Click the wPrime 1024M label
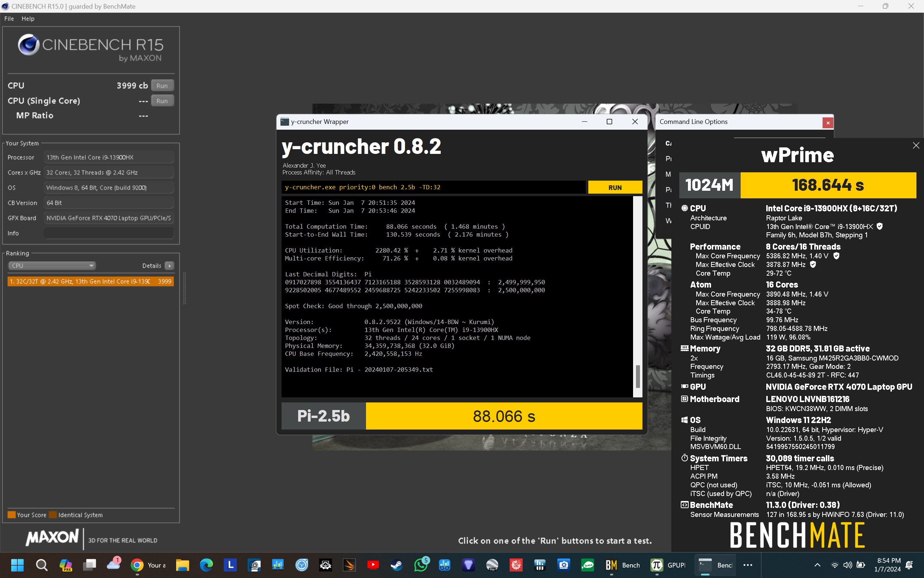924x578 pixels. pyautogui.click(x=709, y=185)
